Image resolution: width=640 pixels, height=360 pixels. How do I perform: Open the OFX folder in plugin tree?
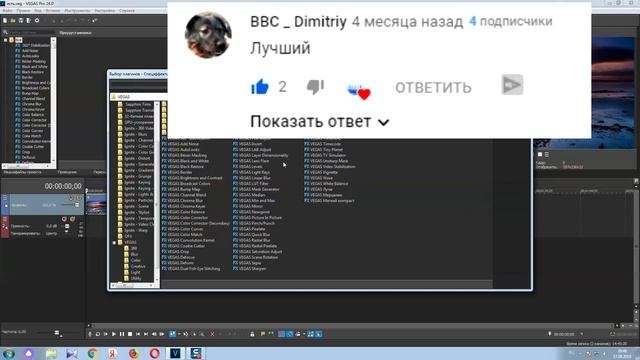click(x=125, y=236)
